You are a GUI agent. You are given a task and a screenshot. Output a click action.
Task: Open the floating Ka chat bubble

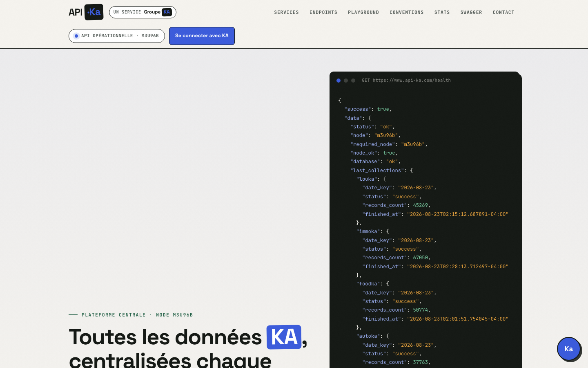pos(568,349)
